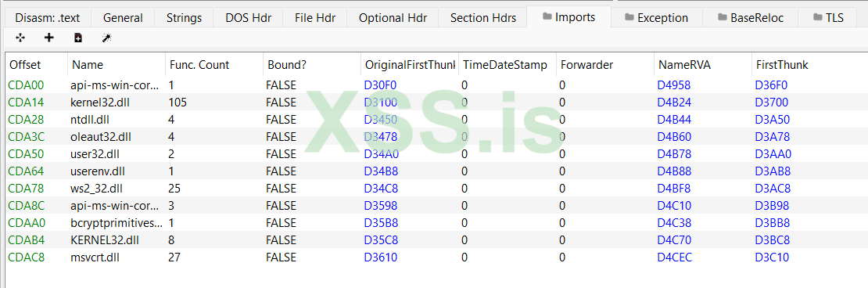This screenshot has width=868, height=288.
Task: Click NameRVA value D4CEC
Action: click(x=674, y=257)
